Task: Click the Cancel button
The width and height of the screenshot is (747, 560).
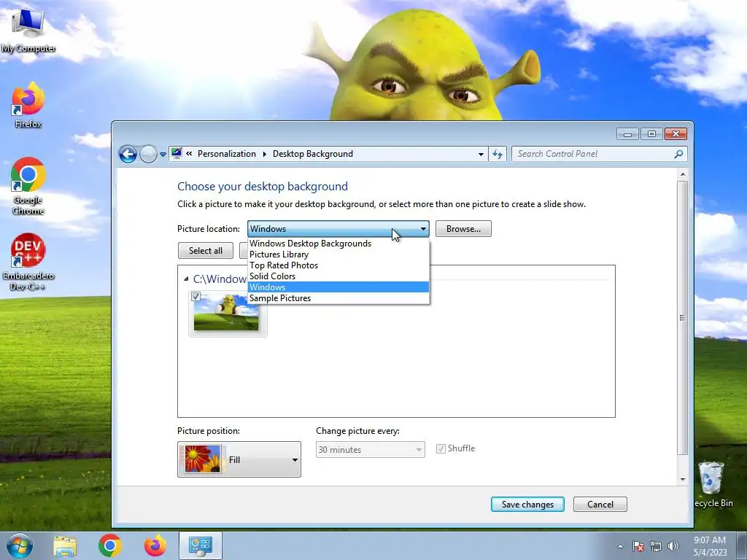Action: pos(600,505)
